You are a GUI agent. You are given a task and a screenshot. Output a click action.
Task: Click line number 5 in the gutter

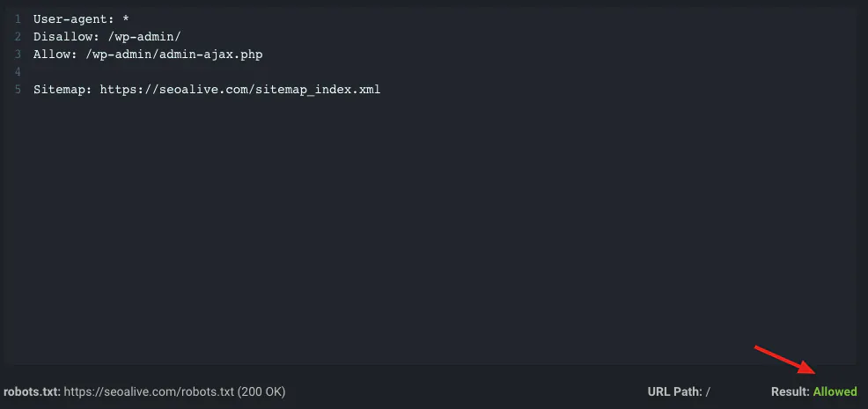click(18, 89)
